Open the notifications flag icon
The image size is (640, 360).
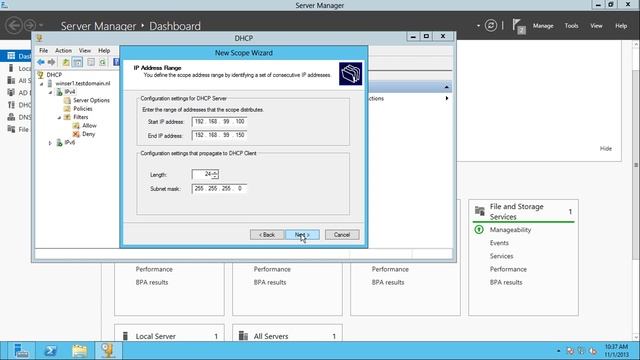point(518,26)
